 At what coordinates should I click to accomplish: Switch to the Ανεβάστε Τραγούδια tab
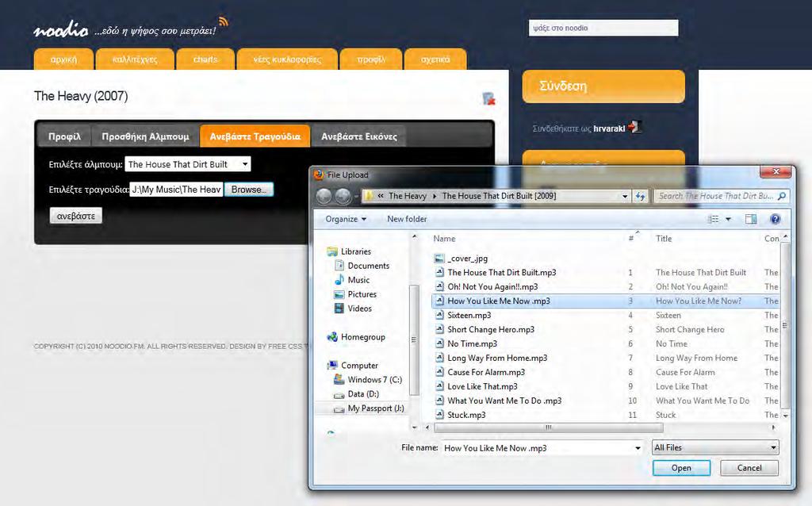[255, 136]
